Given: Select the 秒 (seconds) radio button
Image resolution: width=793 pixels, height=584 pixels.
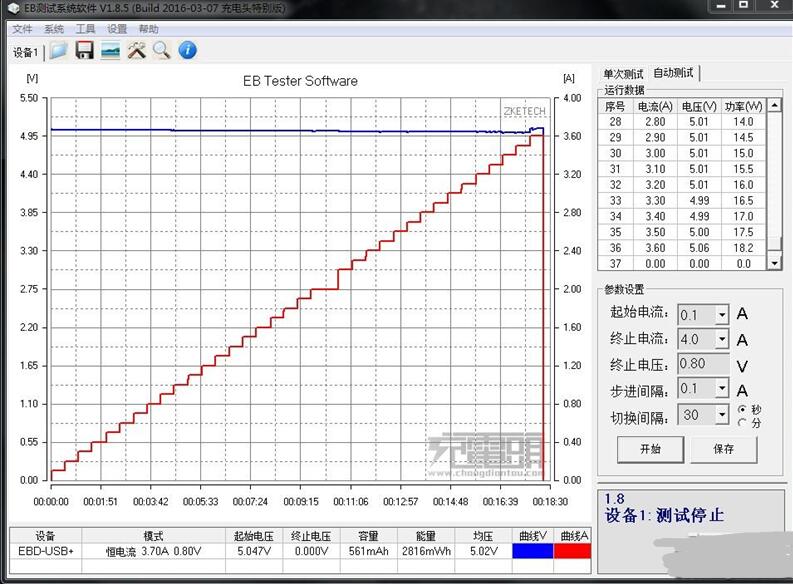Looking at the screenshot, I should pos(742,409).
